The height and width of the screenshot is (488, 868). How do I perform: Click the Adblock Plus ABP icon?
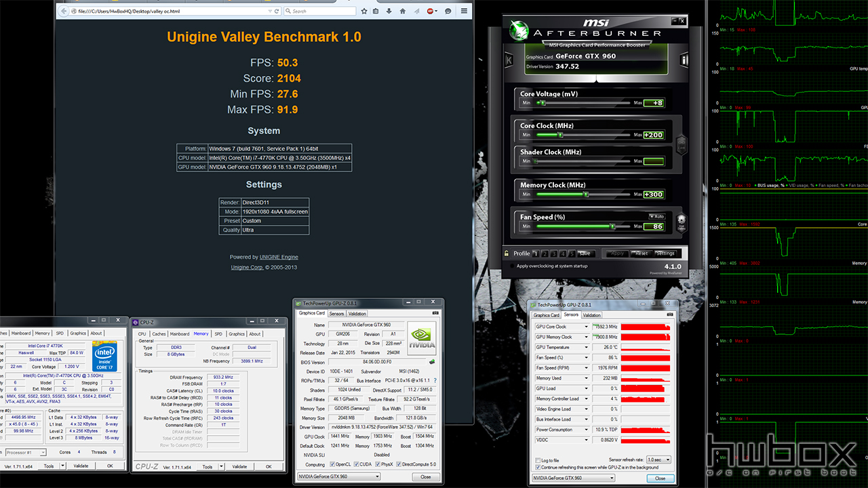431,12
